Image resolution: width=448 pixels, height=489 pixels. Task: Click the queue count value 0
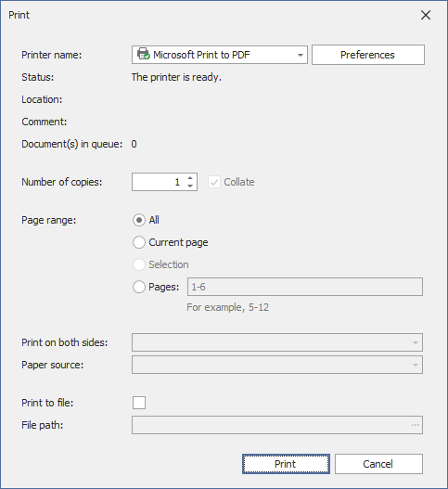(134, 144)
